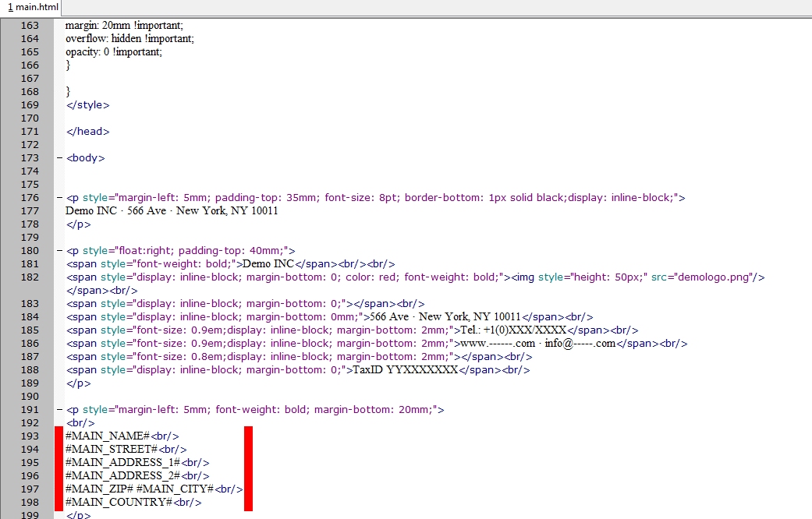The height and width of the screenshot is (519, 812).
Task: Collapse the fold marker at line 191
Action: pyautogui.click(x=59, y=410)
